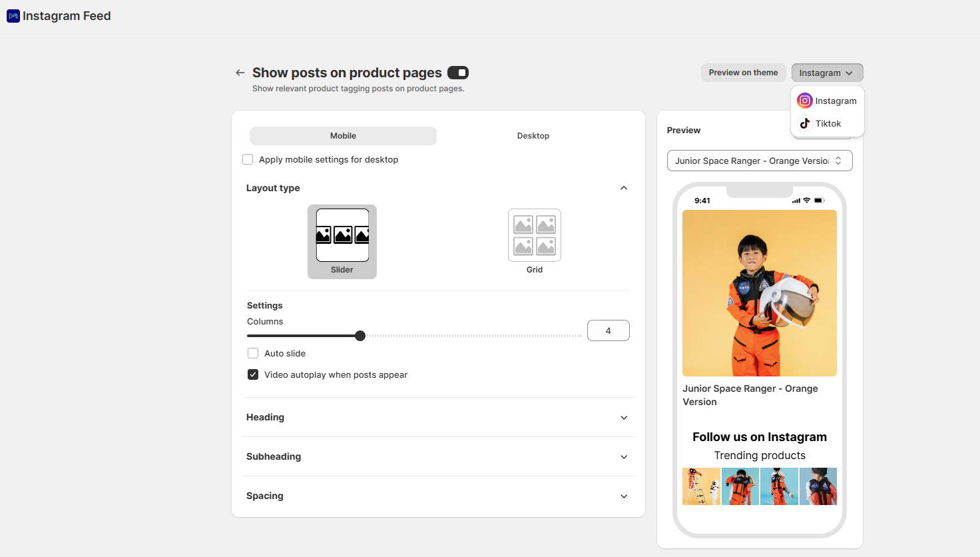Click the Show relevant product tagging posts description

(x=358, y=89)
